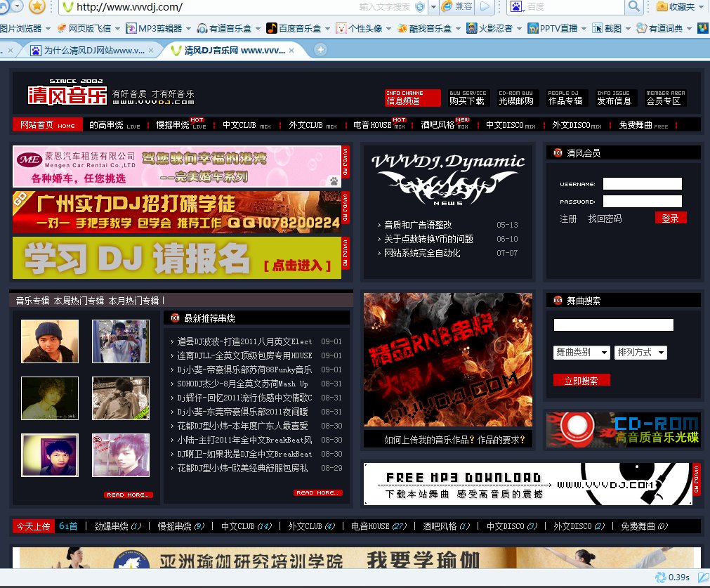This screenshot has width=710, height=588.
Task: Focus the Baidu search input box
Action: [x=574, y=7]
